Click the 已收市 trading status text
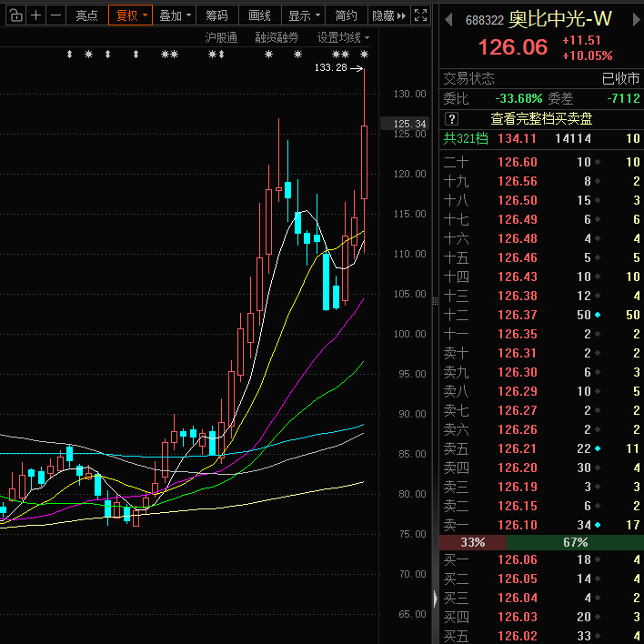The width and height of the screenshot is (644, 644). pyautogui.click(x=620, y=78)
